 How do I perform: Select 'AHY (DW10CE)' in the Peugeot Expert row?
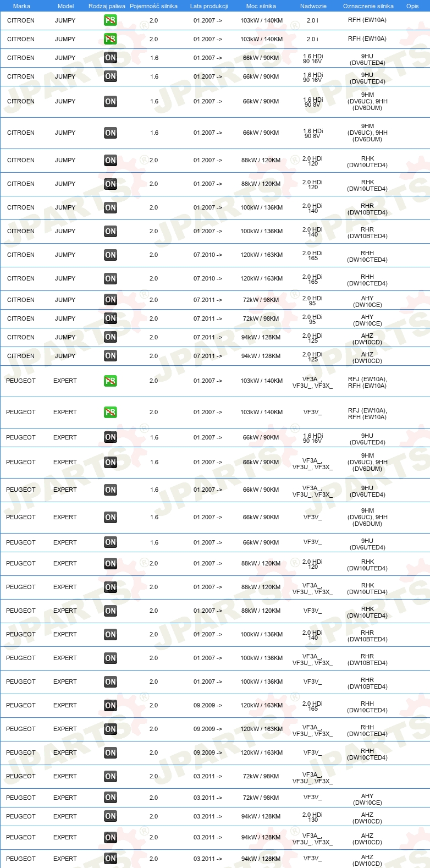(367, 799)
